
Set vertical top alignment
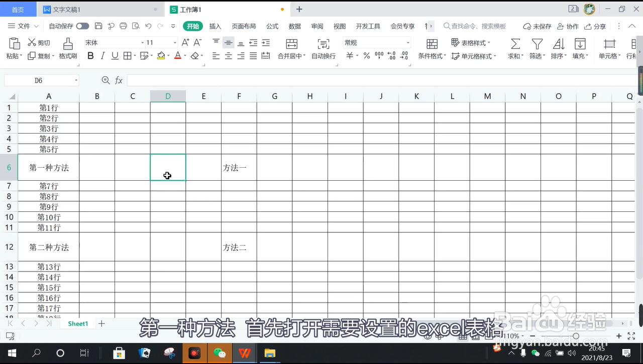coord(216,42)
